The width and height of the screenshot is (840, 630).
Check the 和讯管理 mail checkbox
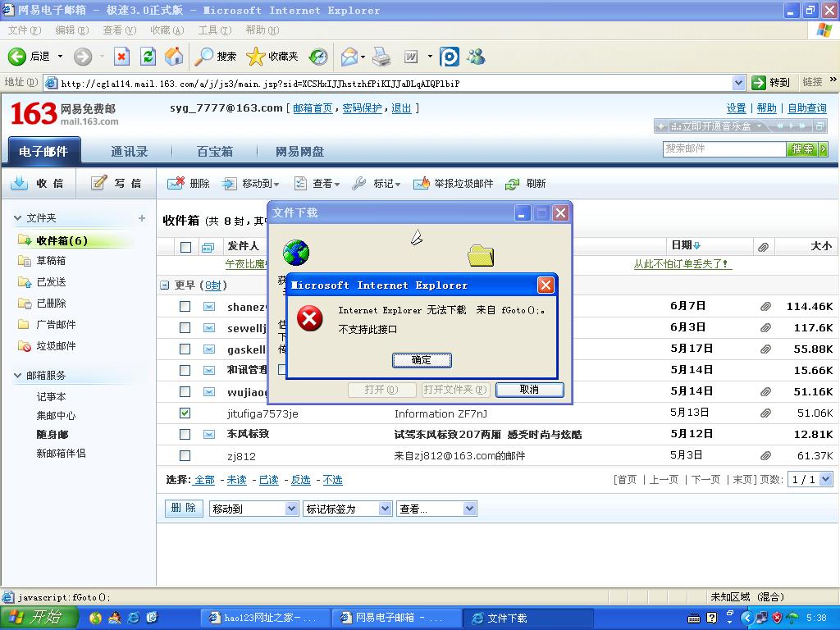(185, 370)
